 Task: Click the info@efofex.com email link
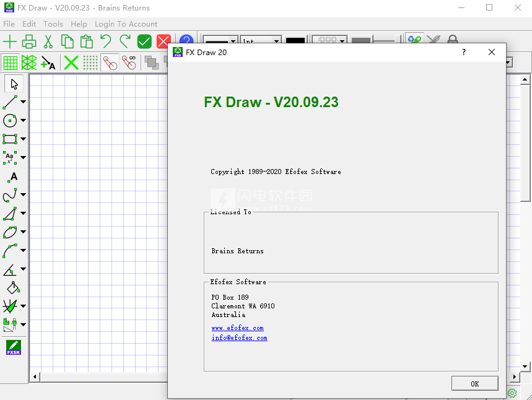[240, 337]
